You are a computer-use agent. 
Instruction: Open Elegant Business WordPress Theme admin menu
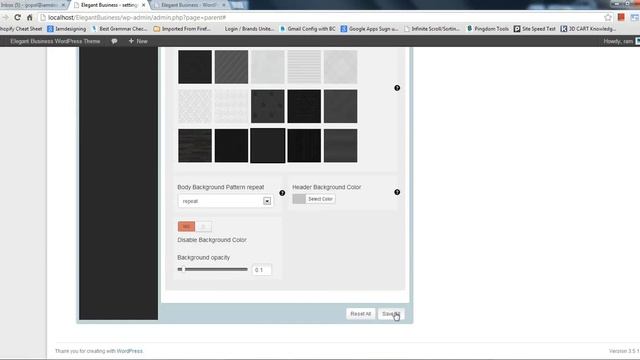[x=55, y=41]
